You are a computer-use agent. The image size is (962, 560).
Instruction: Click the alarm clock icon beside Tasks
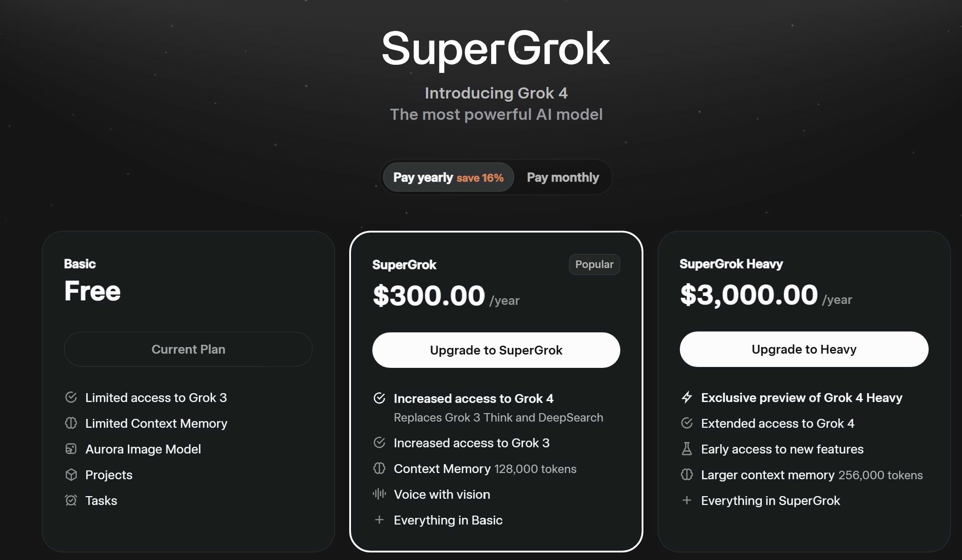pos(71,500)
